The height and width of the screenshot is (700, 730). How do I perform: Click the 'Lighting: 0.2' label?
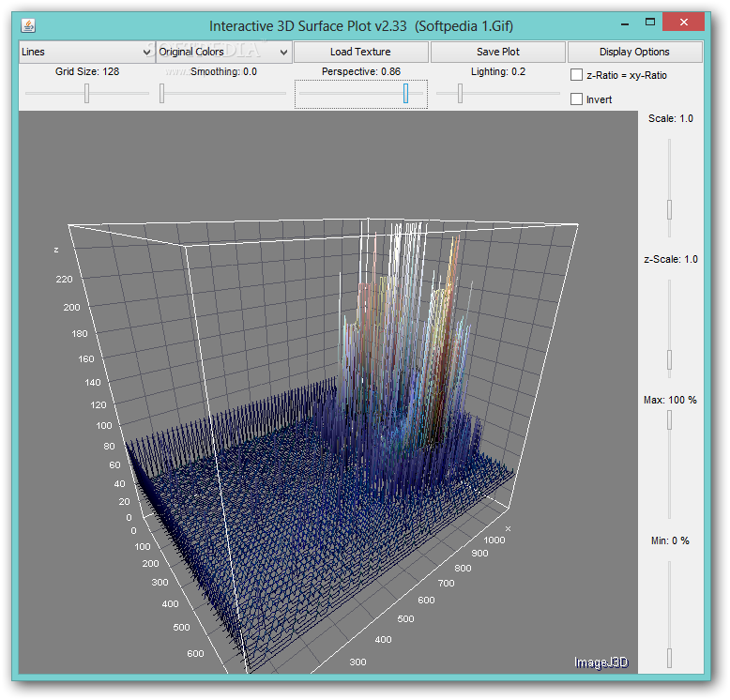point(498,71)
